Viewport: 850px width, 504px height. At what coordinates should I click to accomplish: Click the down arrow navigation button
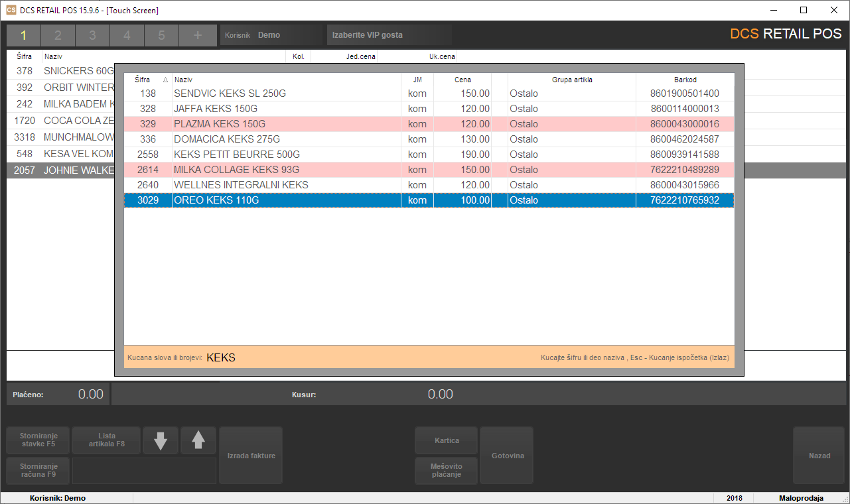[161, 440]
